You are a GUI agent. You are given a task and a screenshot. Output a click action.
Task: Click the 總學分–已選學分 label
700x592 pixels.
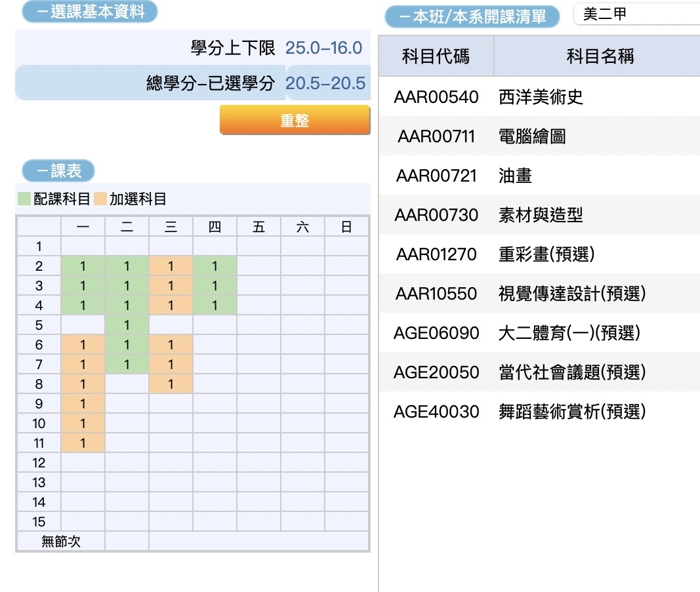coord(211,83)
